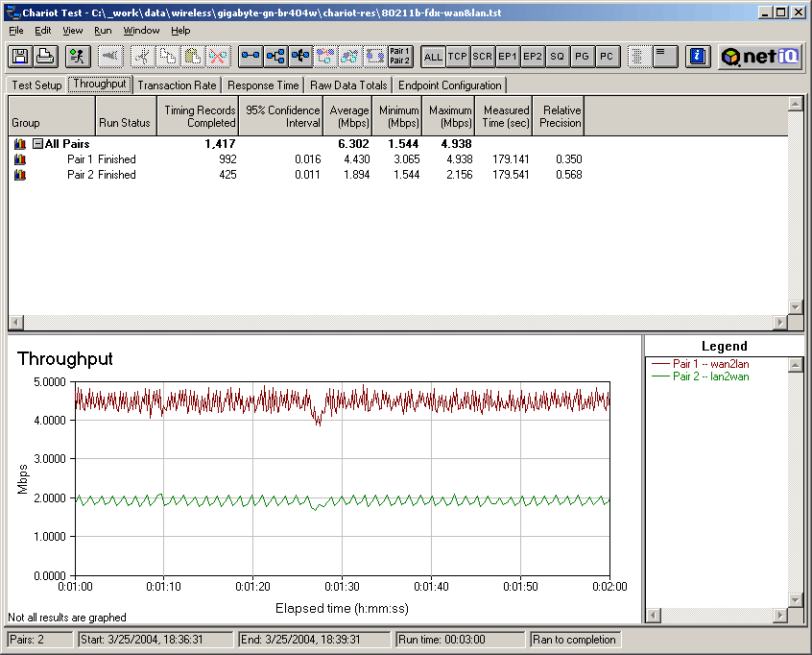Toggle the TCP protocol filter

pos(458,57)
